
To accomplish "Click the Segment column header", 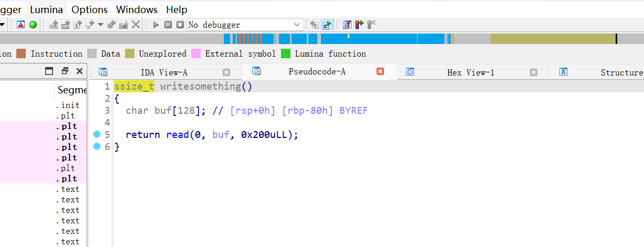I will pos(71,90).
